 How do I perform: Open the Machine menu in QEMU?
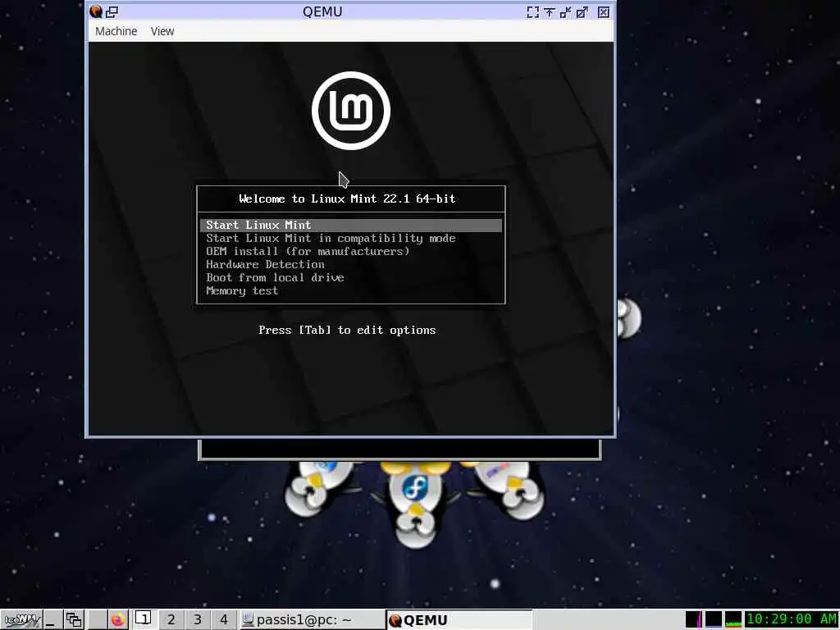click(116, 31)
